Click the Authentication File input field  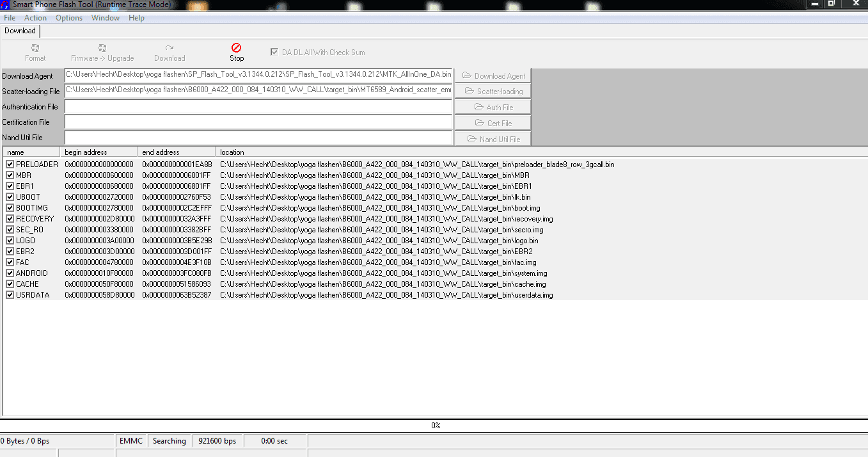258,106
